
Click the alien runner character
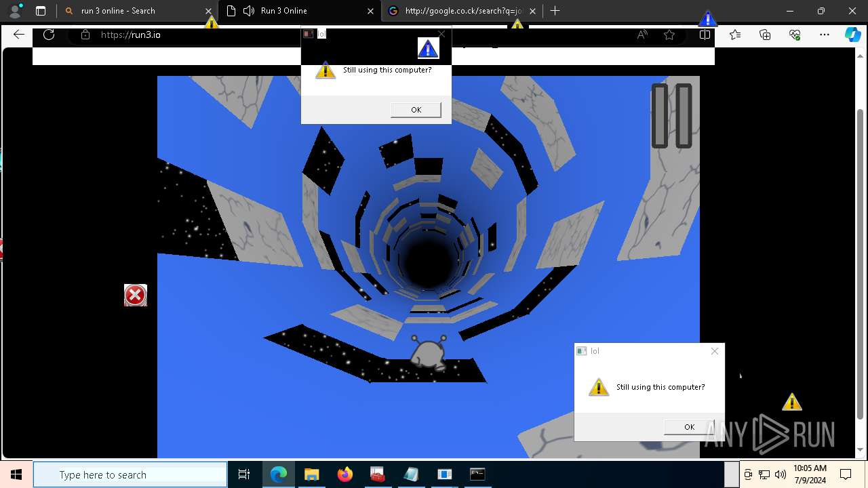point(429,353)
